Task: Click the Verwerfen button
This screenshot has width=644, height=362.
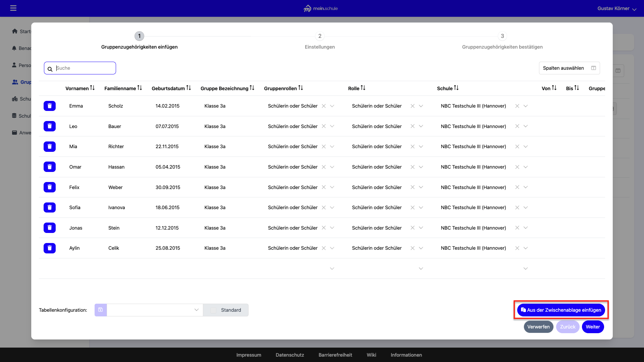Action: [538, 327]
